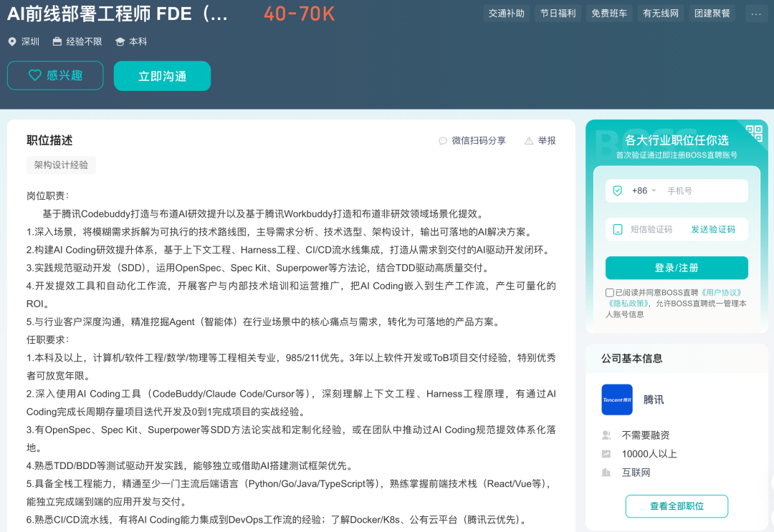Click the job title AI前线部署工程师 FDE
The width and height of the screenshot is (774, 532).
tap(117, 14)
